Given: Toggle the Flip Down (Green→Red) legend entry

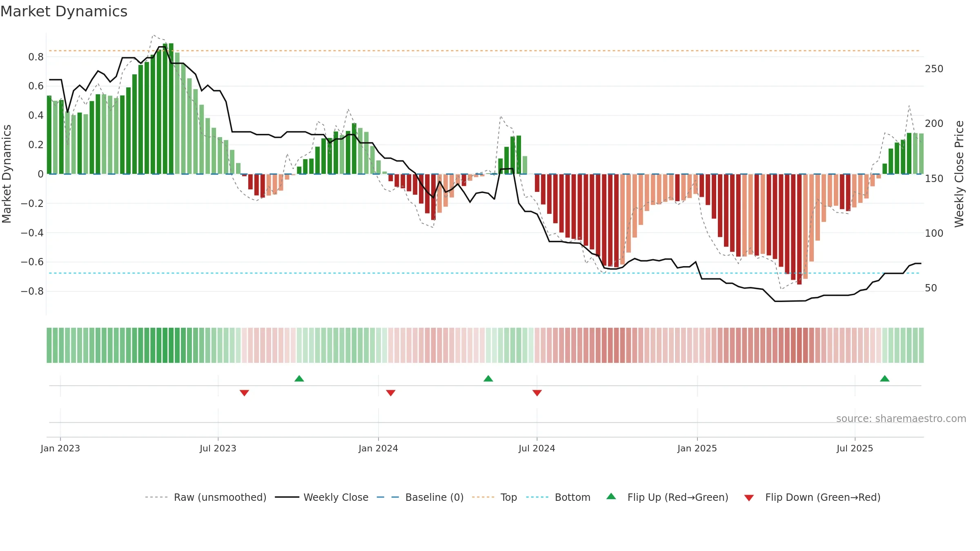Looking at the screenshot, I should click(x=812, y=497).
